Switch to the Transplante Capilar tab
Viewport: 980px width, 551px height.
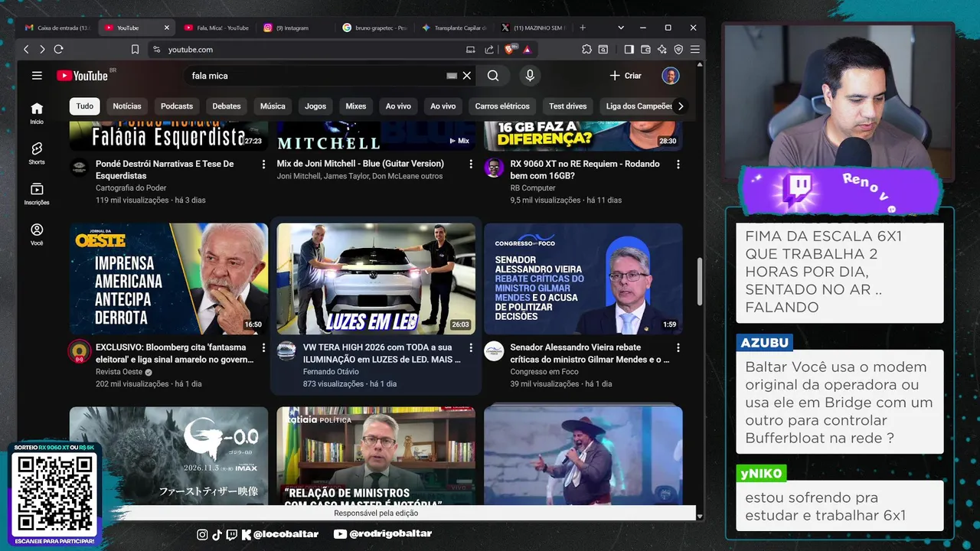(x=456, y=28)
